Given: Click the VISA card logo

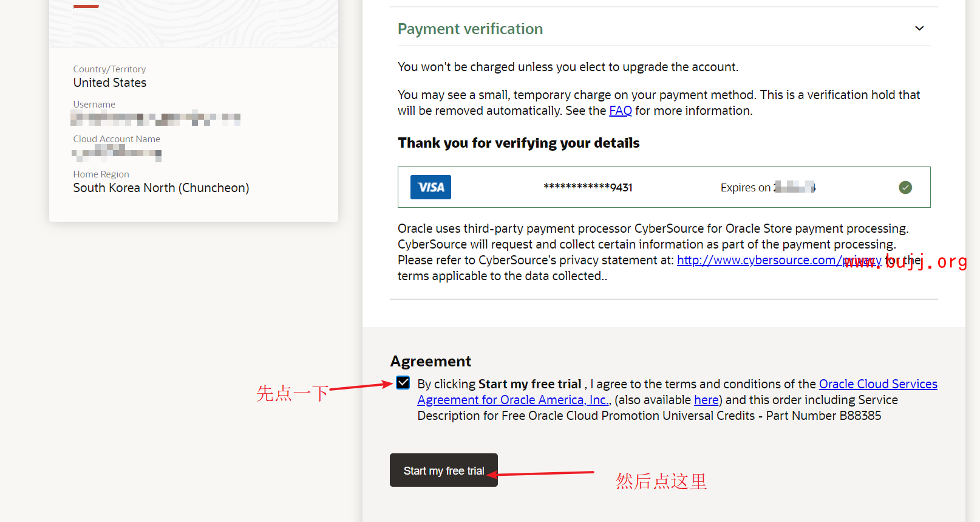Looking at the screenshot, I should click(430, 187).
